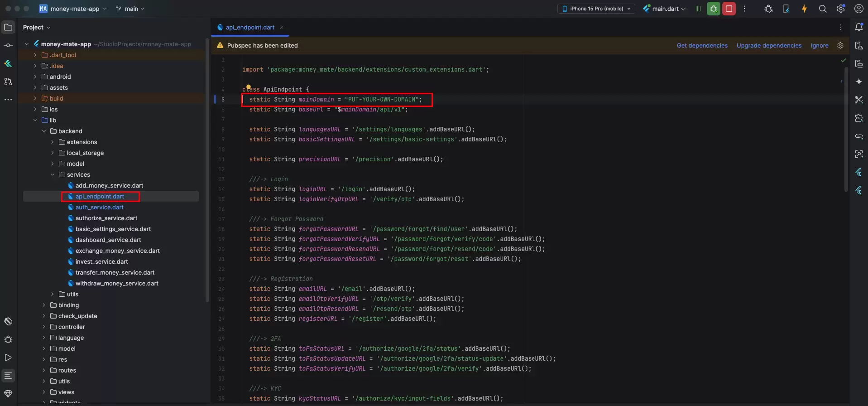Open IDE settings gear in top toolbar
868x406 pixels.
click(x=841, y=9)
